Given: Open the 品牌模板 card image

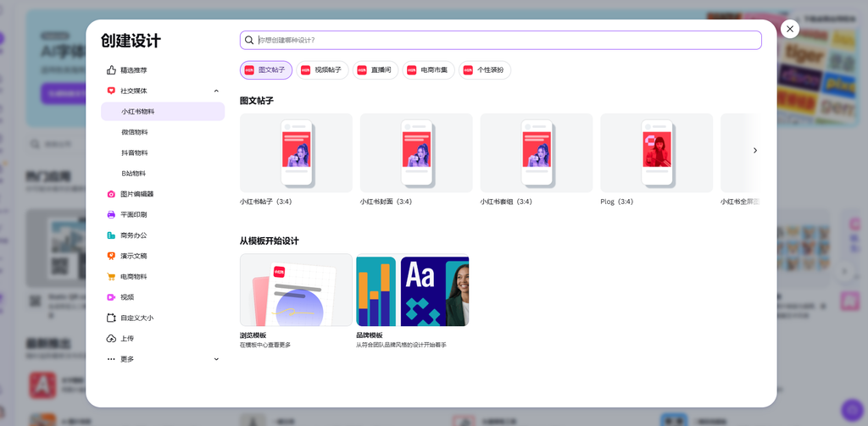Looking at the screenshot, I should pos(413,290).
